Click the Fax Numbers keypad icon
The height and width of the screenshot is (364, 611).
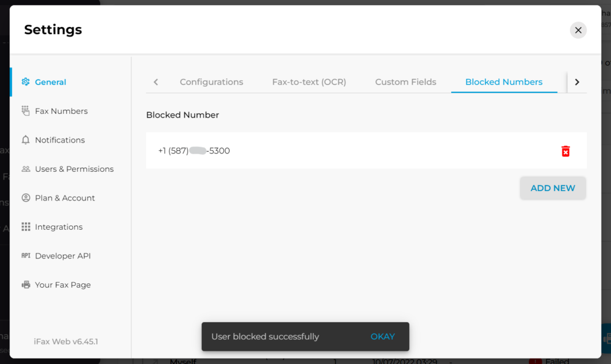click(x=26, y=111)
